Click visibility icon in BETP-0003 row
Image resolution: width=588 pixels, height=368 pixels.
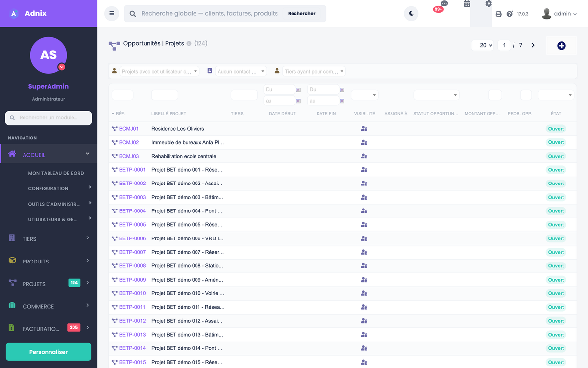pos(364,197)
